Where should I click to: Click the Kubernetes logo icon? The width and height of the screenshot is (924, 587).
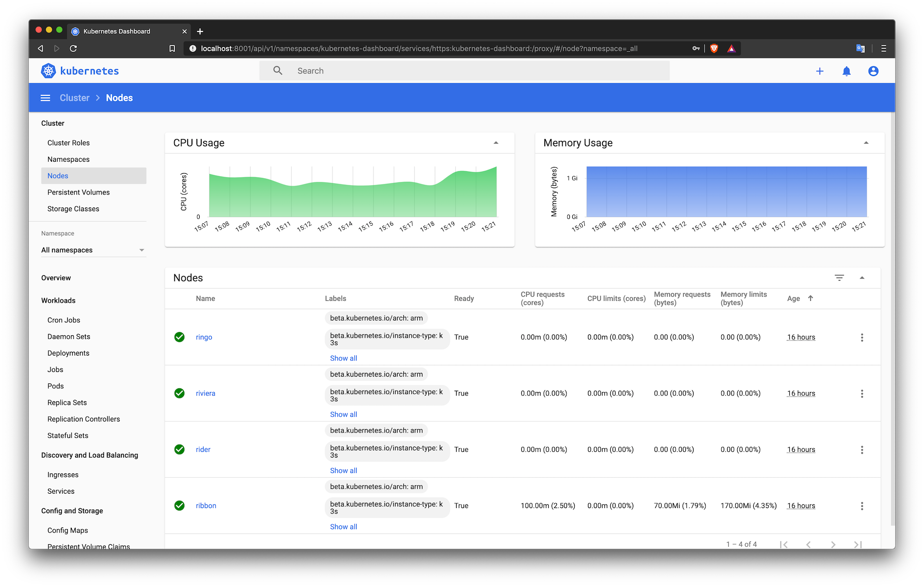tap(49, 71)
